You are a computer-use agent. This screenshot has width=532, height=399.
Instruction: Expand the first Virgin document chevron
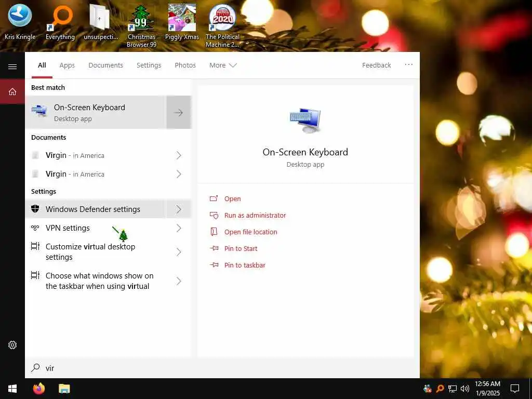point(179,155)
